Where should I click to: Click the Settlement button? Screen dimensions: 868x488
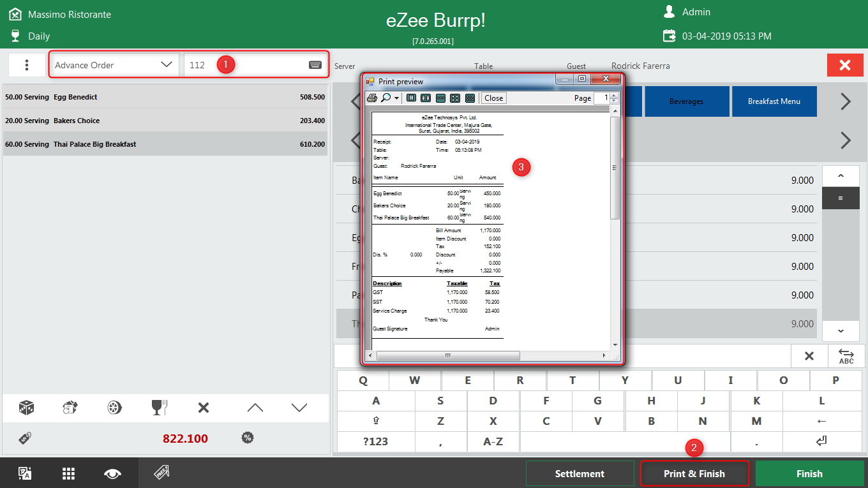click(580, 473)
